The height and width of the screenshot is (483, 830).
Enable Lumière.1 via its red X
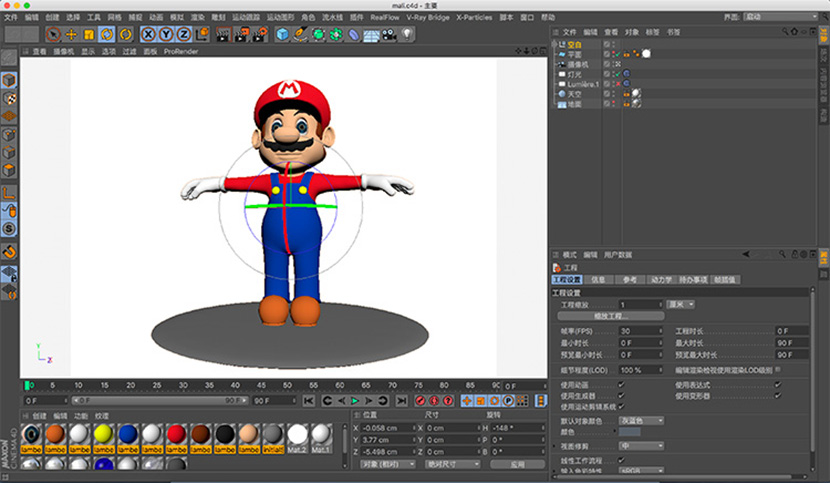click(x=618, y=84)
